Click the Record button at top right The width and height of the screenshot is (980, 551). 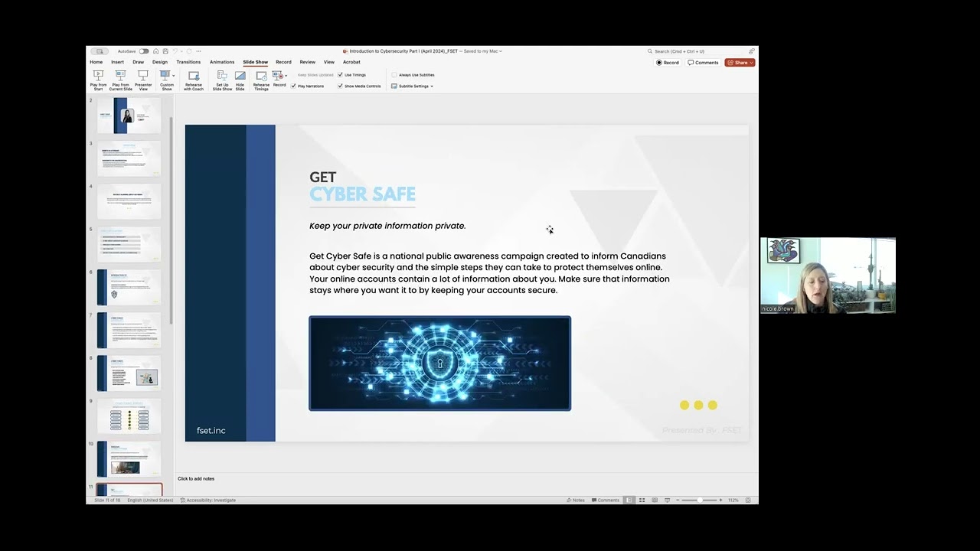click(668, 62)
